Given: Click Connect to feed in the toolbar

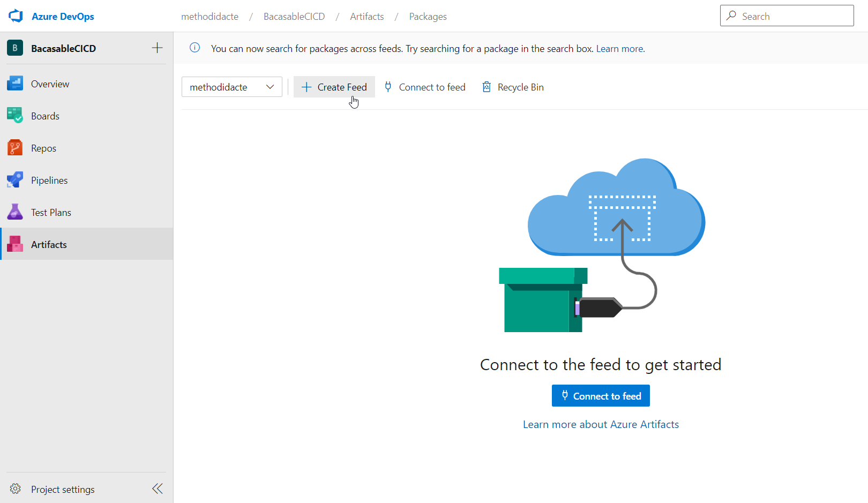Looking at the screenshot, I should [425, 87].
